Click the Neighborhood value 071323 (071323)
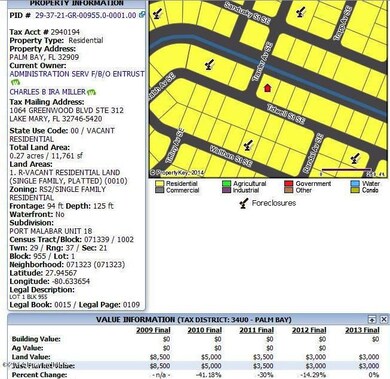 click(x=96, y=265)
